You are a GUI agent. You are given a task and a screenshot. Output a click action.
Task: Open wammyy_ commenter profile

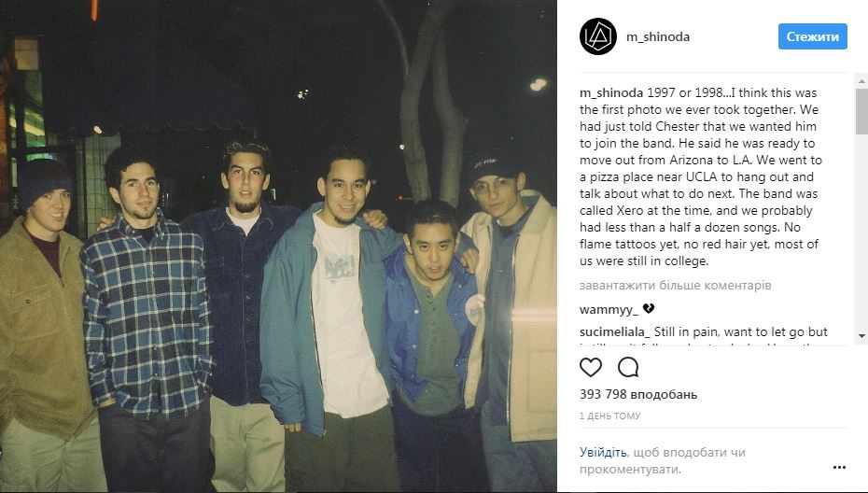[x=609, y=310]
